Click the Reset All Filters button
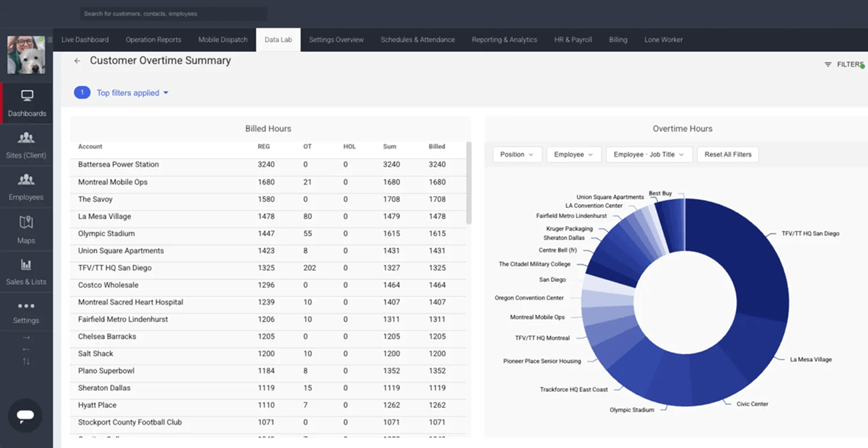Viewport: 868px width, 448px height. (x=727, y=155)
